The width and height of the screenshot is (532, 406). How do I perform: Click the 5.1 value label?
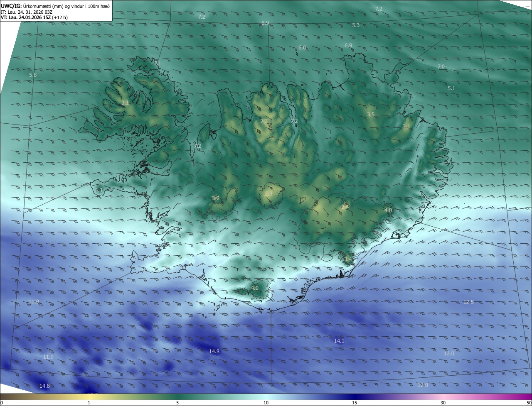(451, 88)
